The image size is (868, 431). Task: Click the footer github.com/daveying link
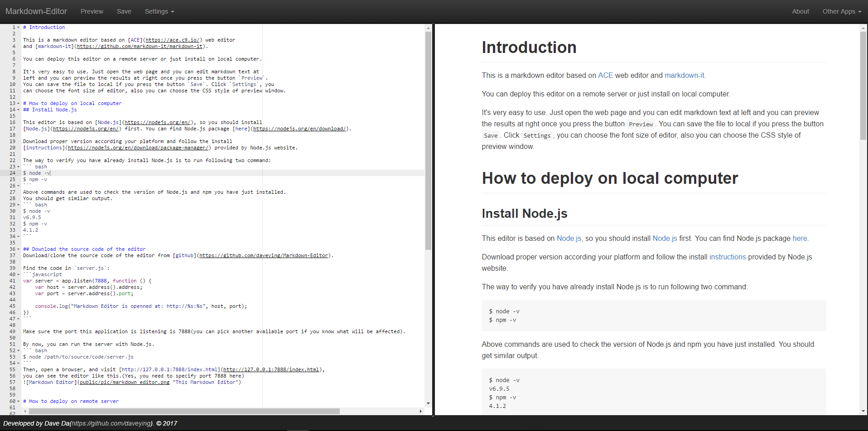click(x=111, y=423)
